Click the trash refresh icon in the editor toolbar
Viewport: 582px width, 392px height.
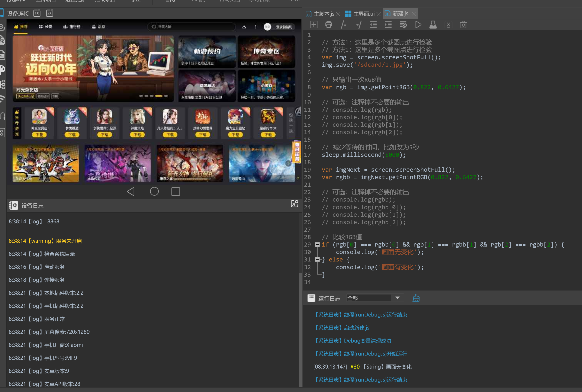tap(463, 25)
